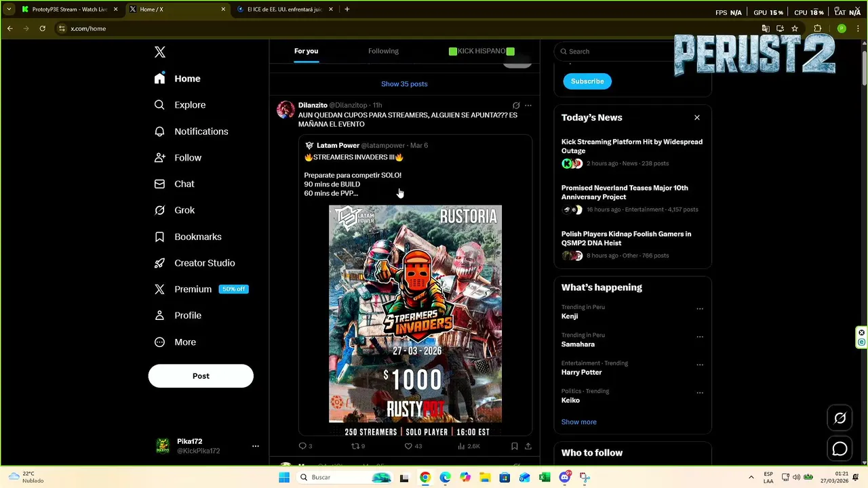Open Chrome three-dot menu
The width and height of the screenshot is (868, 488).
click(x=859, y=28)
